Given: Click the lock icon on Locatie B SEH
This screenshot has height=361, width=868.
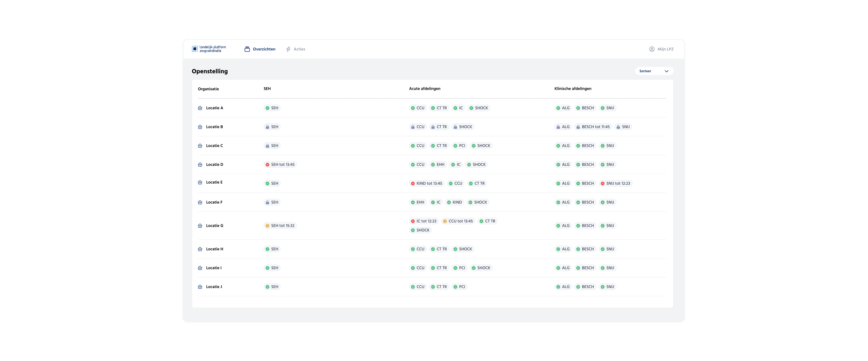Looking at the screenshot, I should pyautogui.click(x=267, y=127).
